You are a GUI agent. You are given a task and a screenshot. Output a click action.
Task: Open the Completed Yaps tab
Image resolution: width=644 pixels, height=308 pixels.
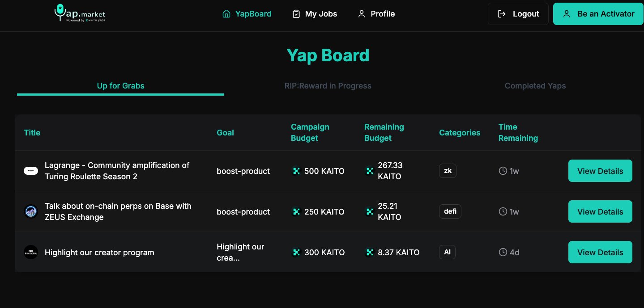coord(535,86)
